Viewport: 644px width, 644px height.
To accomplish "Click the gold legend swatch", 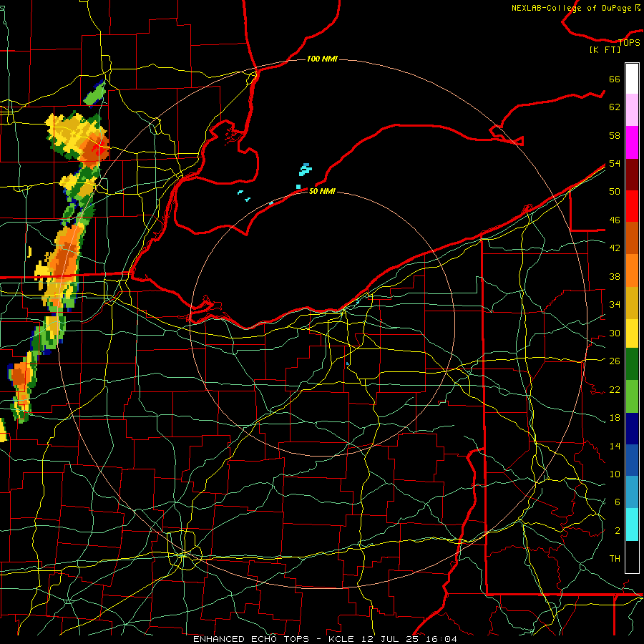I will click(x=632, y=303).
